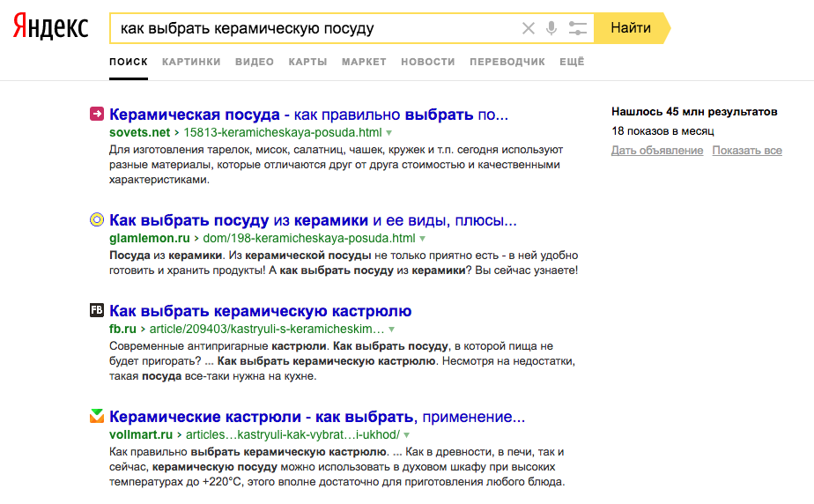Expand dropdown arrow next to fb.ru URL
This screenshot has height=504, width=814.
391,330
